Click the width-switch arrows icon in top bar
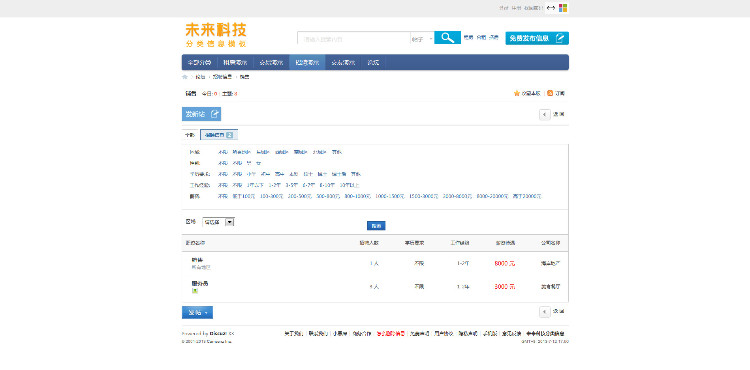Viewport: 750px width, 370px height. (551, 8)
